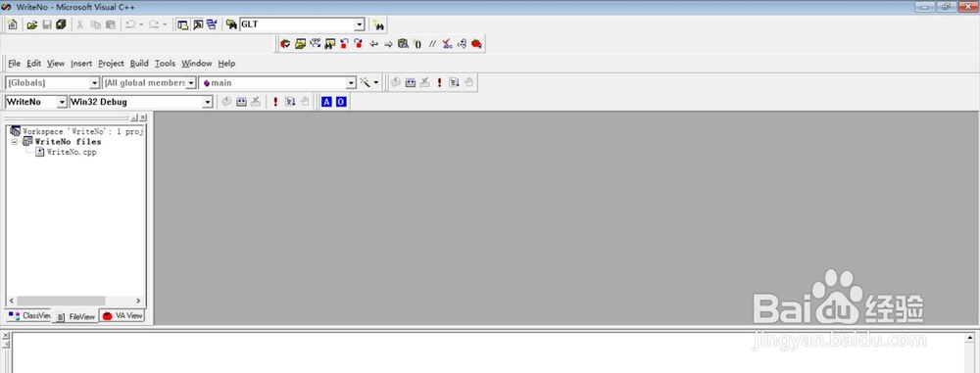Viewport: 980px width, 373px height.
Task: Click inside the GLT find text field
Action: tap(297, 25)
